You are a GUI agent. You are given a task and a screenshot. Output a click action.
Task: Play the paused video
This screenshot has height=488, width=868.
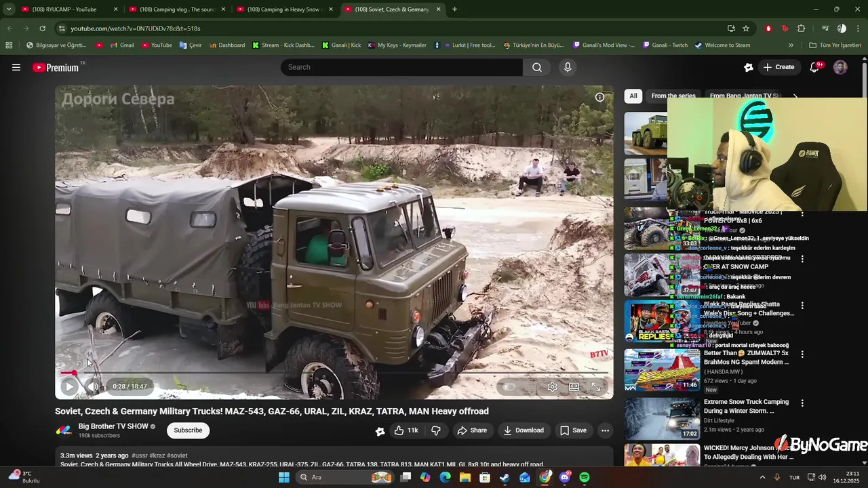point(69,386)
